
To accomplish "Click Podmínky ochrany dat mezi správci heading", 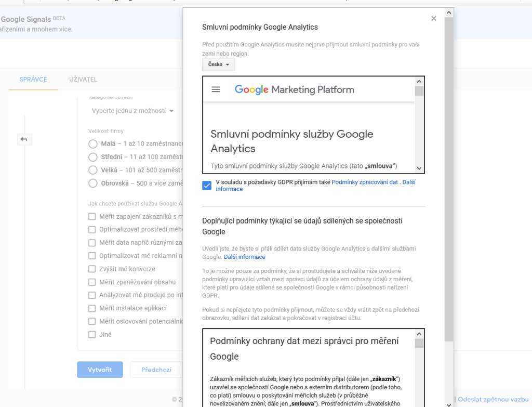I will click(304, 349).
